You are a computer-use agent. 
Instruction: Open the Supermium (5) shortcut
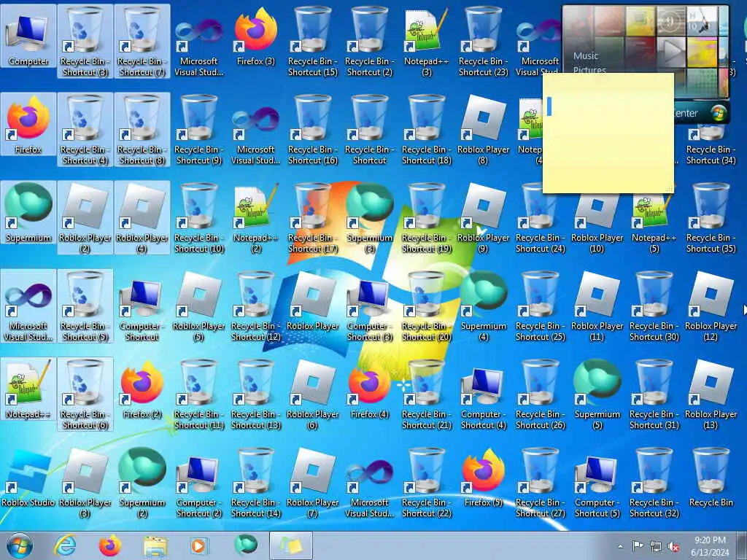(597, 394)
